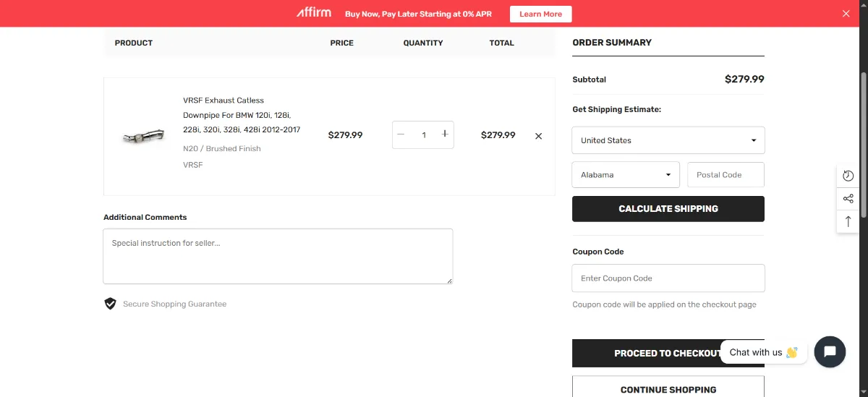Click the secure shopping shield icon
Screen dimensions: 868x397
pos(110,304)
